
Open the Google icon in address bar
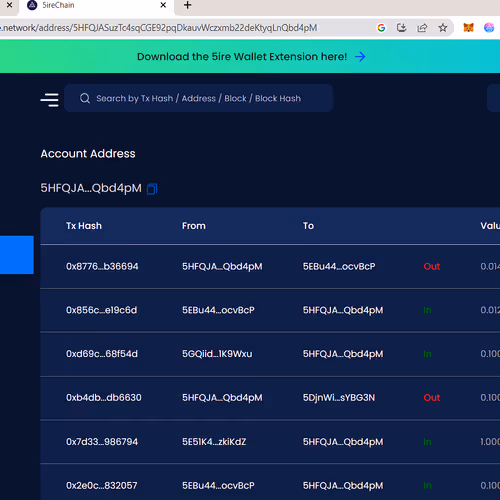tap(381, 28)
